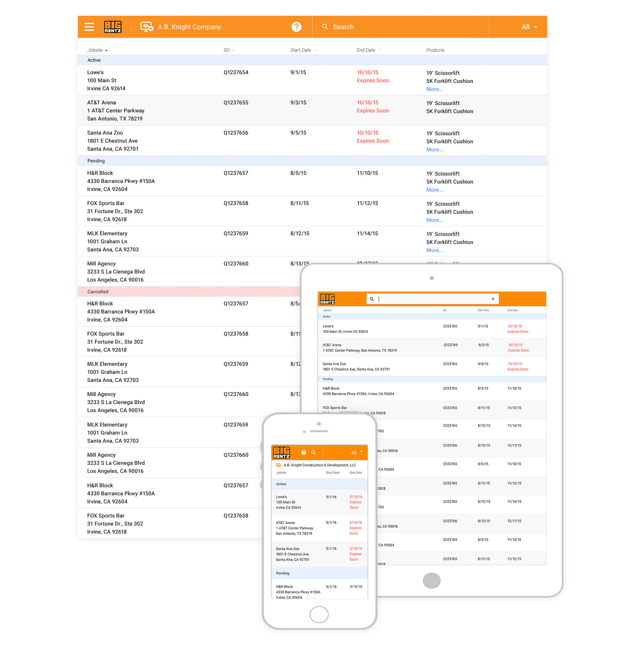This screenshot has height=646, width=644.
Task: Click the account monitor icon beside A.B. Knight Company
Action: 147,27
